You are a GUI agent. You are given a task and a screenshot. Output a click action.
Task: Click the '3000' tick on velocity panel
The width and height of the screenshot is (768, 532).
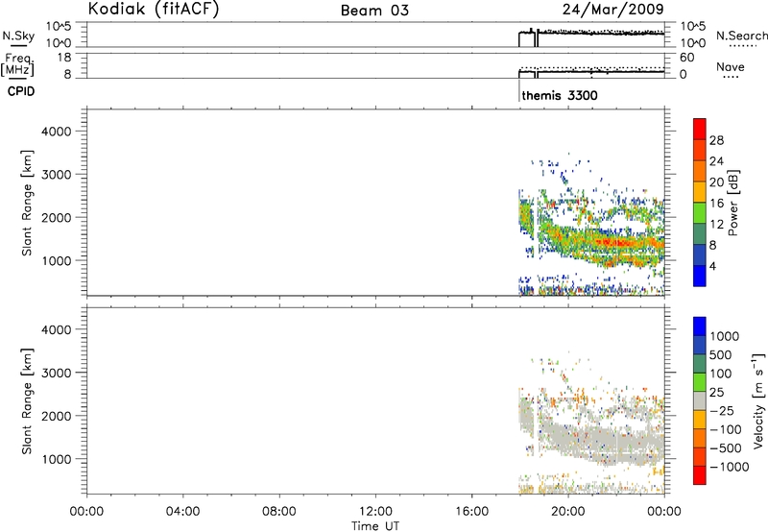pos(57,373)
